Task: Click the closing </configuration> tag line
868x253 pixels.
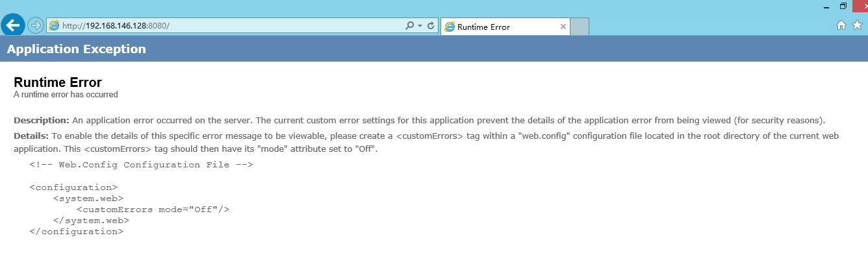Action: pos(76,232)
